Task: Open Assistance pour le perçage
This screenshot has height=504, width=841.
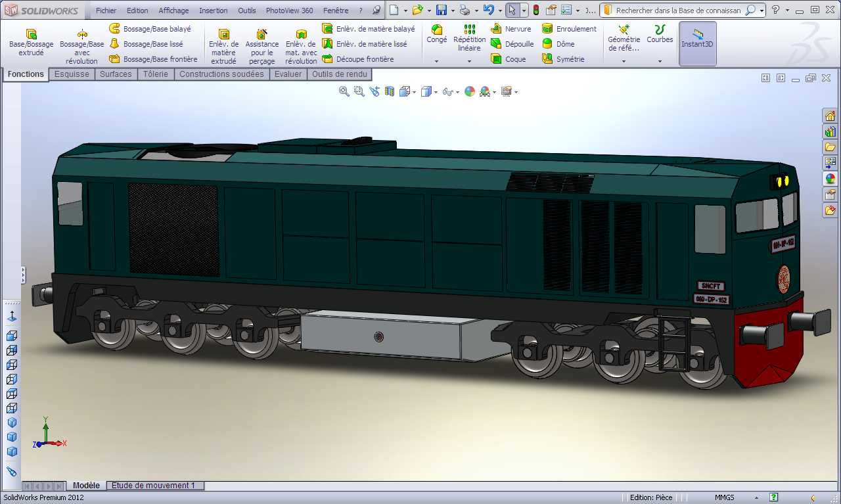Action: [261, 47]
